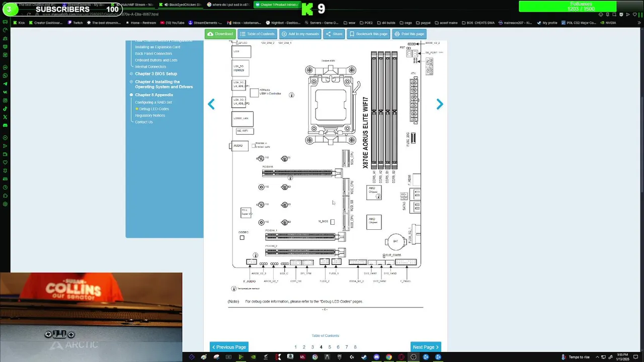Switch to 'where do I put ssd' tab
The width and height of the screenshot is (644, 362).
click(228, 5)
